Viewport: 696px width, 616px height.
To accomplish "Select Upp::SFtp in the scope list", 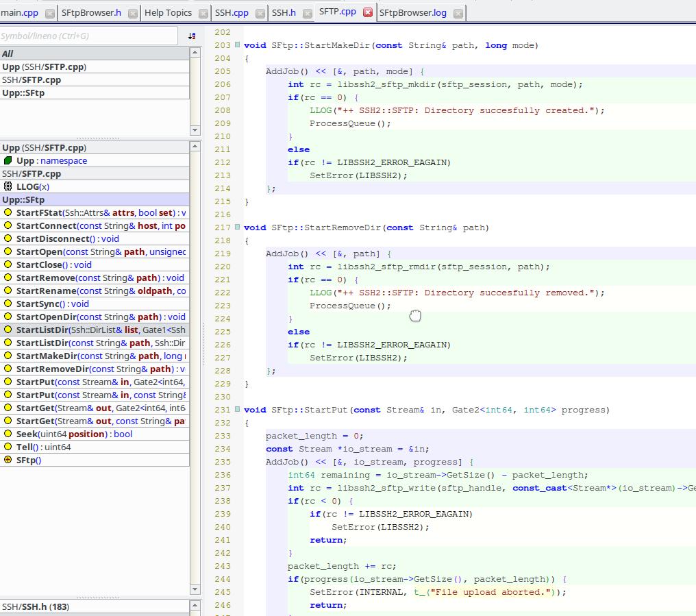I will click(x=23, y=93).
